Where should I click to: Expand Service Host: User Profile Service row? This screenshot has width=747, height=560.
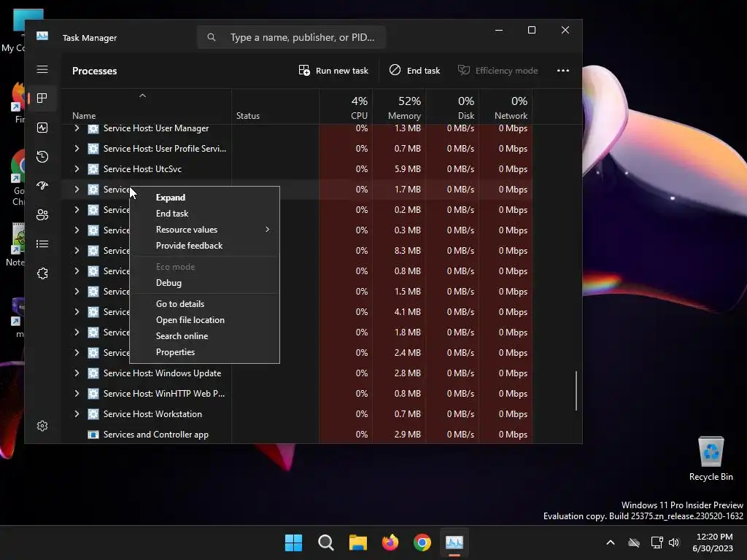point(77,149)
